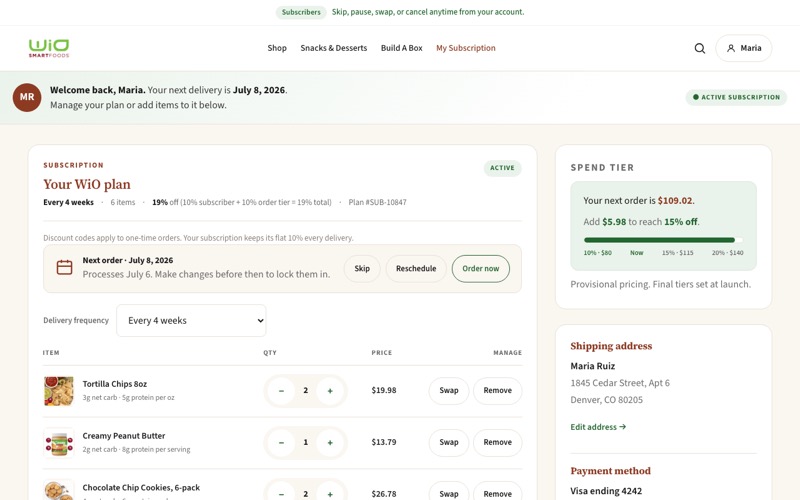Click the Order now button
The height and width of the screenshot is (500, 800).
coord(481,268)
